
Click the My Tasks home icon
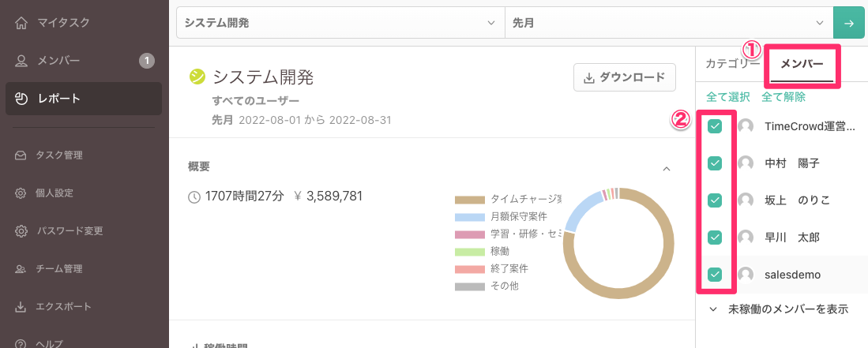tap(21, 23)
